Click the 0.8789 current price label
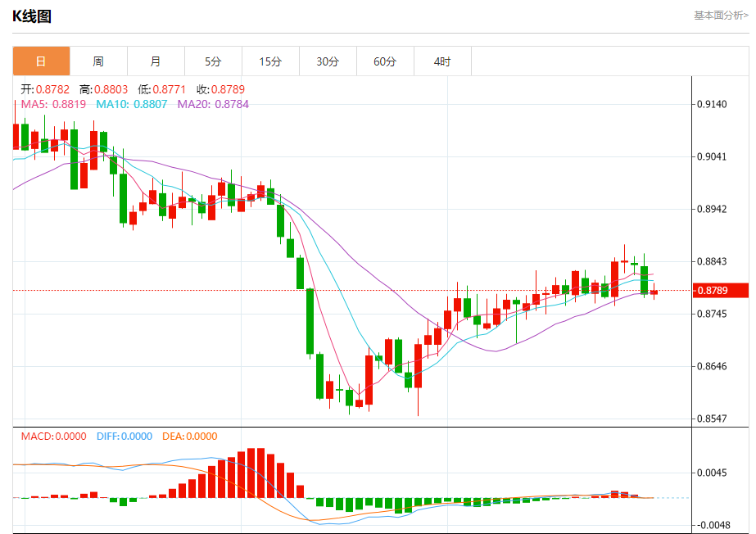This screenshot has height=534, width=756. 720,290
